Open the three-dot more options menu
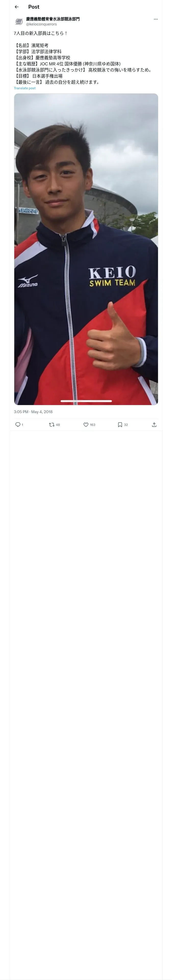 tap(156, 19)
